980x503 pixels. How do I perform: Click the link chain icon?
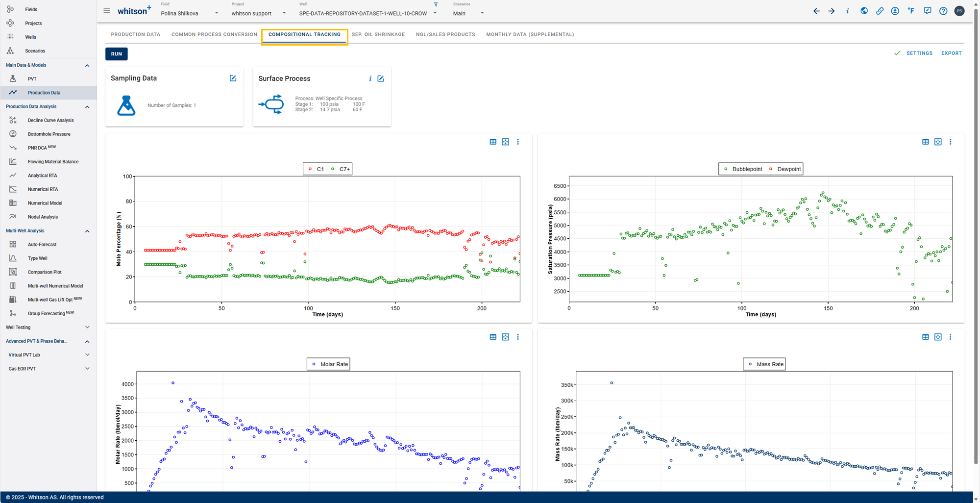pos(880,11)
